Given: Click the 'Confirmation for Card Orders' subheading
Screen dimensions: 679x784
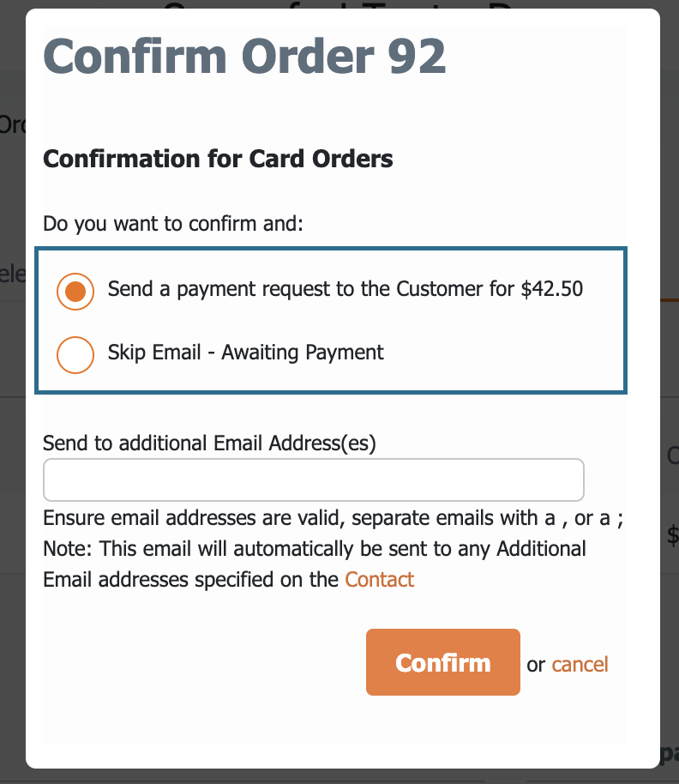Looking at the screenshot, I should (x=218, y=159).
